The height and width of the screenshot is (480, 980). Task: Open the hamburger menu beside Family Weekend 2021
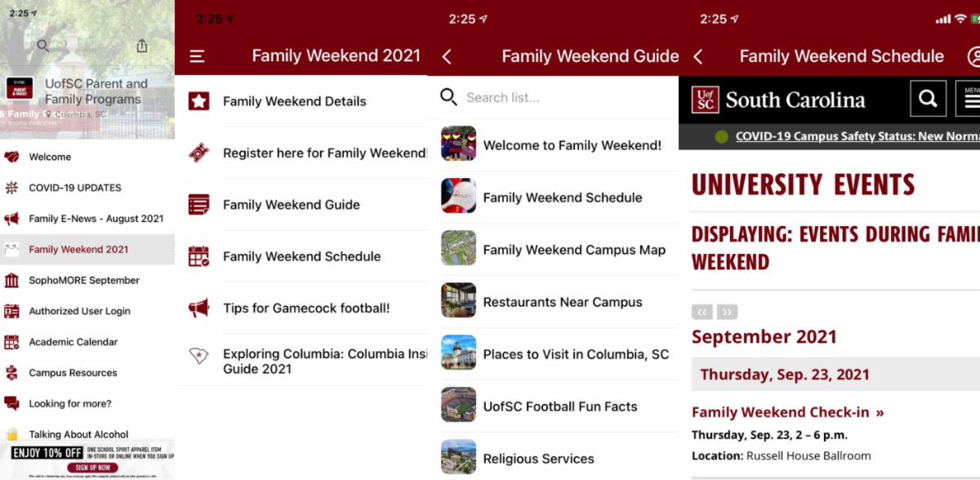coord(197,56)
